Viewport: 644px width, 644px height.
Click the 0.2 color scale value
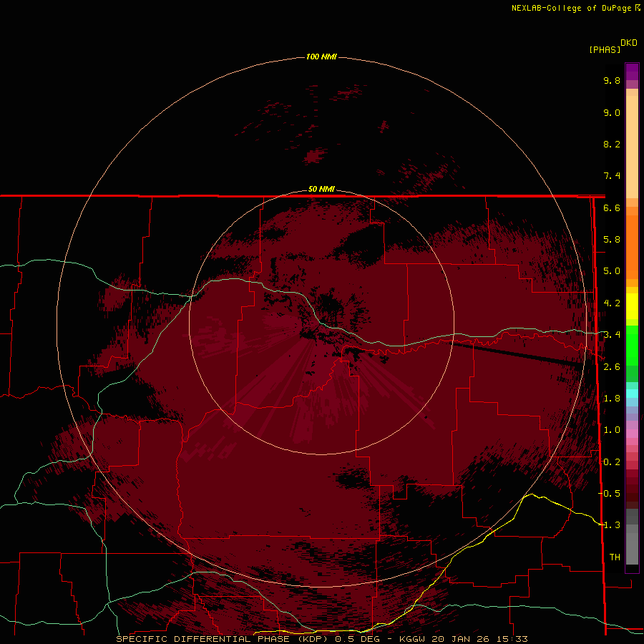(612, 462)
